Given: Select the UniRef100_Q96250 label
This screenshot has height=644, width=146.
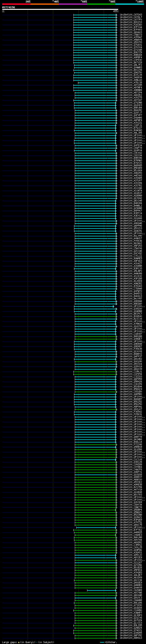Looking at the screenshot, I should coord(131,72).
